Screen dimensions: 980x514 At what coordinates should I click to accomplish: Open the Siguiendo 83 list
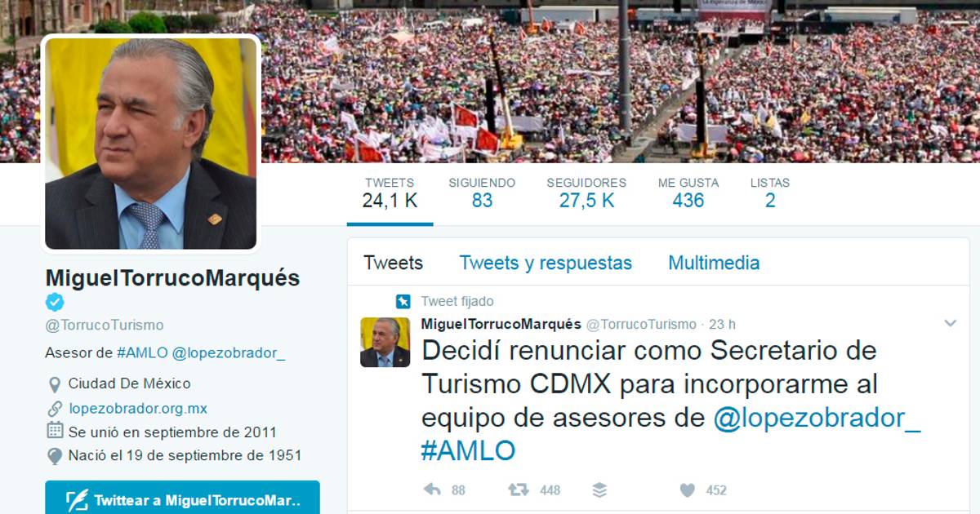tap(482, 193)
